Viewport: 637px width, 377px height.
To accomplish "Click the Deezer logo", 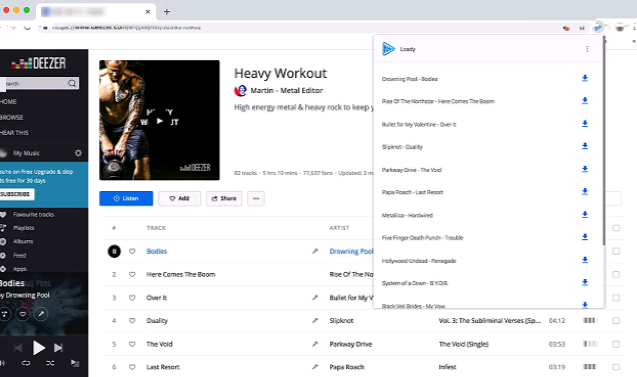I will pos(39,63).
